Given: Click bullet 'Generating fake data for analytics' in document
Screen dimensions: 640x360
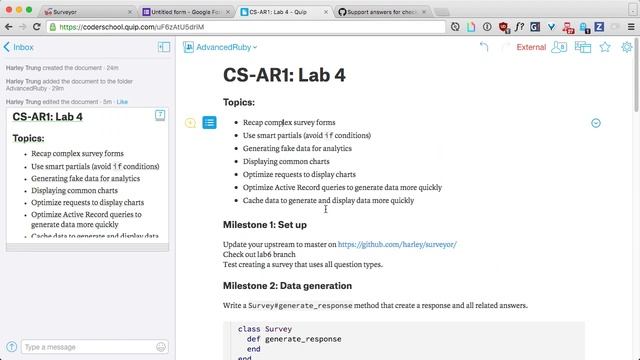Looking at the screenshot, I should tap(297, 149).
